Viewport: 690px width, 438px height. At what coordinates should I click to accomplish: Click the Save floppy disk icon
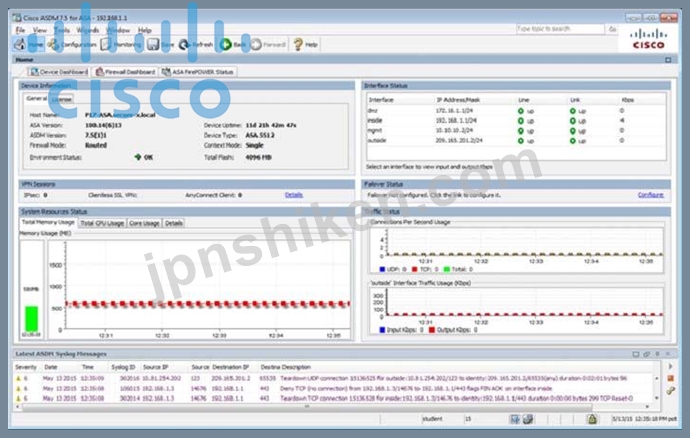tap(153, 44)
